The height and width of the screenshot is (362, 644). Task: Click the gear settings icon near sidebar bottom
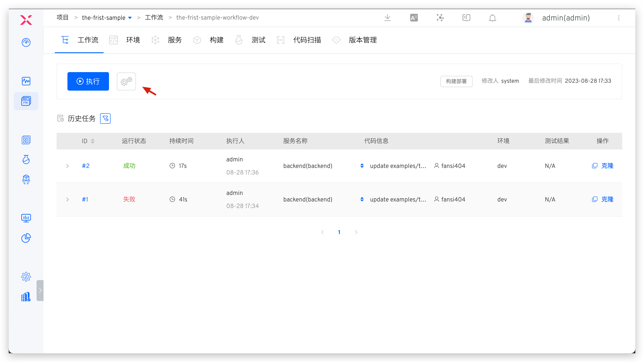click(x=26, y=277)
